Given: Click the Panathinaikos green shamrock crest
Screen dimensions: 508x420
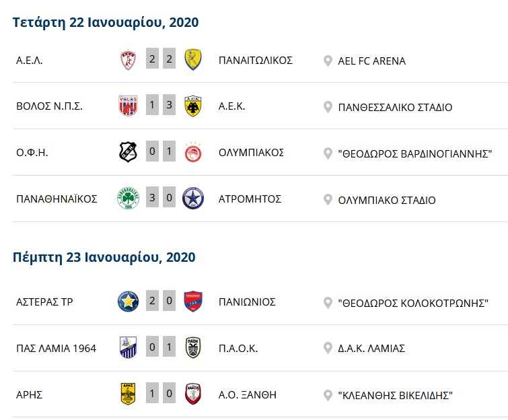Looking at the screenshot, I should (x=128, y=199).
